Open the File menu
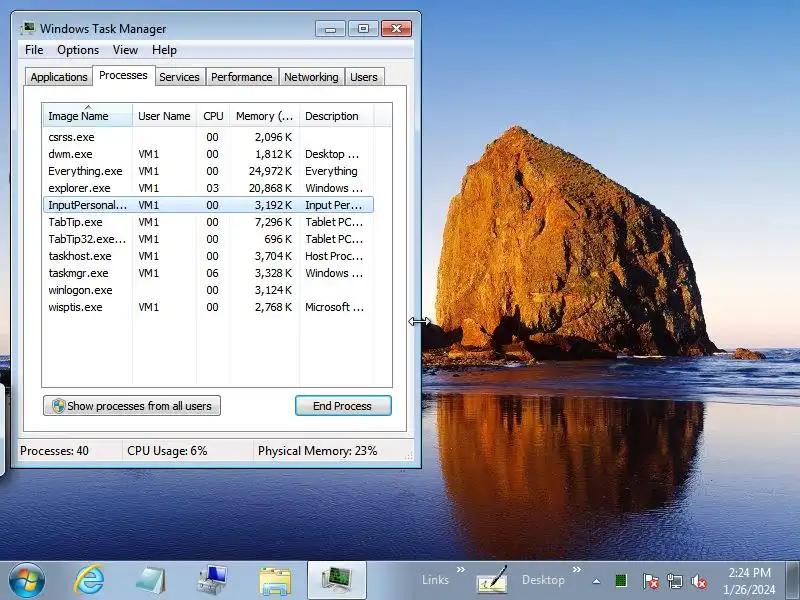Viewport: 800px width, 600px height. pyautogui.click(x=34, y=50)
